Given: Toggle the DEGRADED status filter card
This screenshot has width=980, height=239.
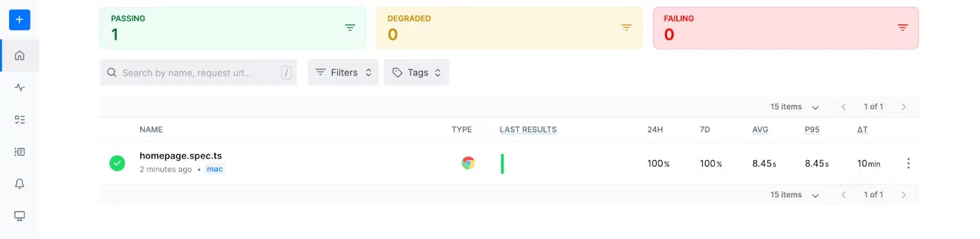Looking at the screenshot, I should pos(510,28).
